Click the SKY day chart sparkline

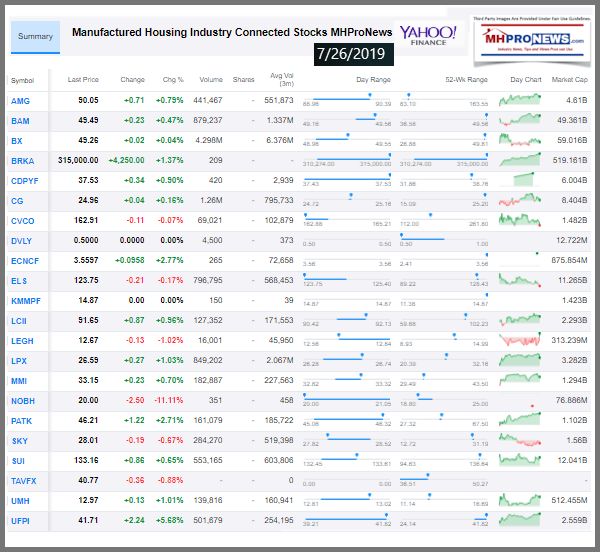520,440
